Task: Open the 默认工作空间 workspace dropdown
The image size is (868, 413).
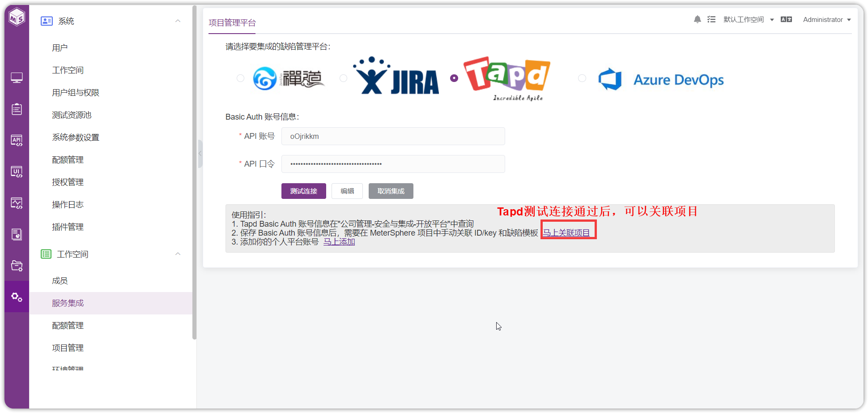Action: [x=749, y=20]
